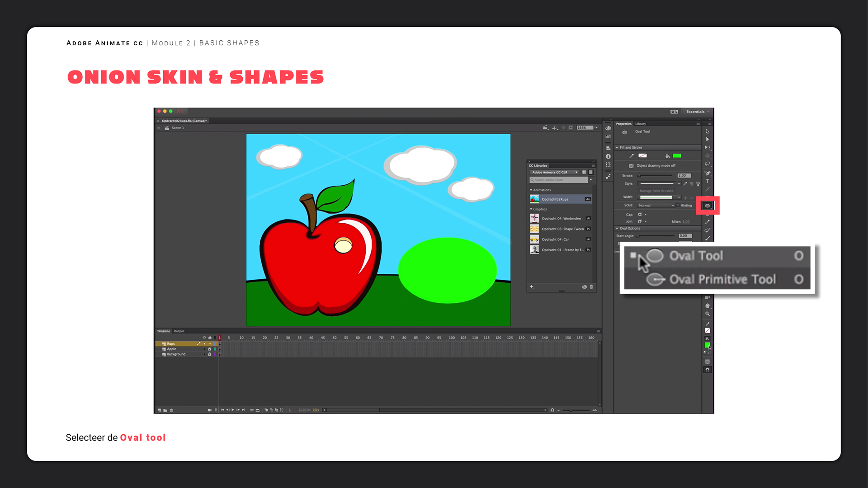Image resolution: width=868 pixels, height=488 pixels.
Task: Select the Text tool
Action: (708, 181)
